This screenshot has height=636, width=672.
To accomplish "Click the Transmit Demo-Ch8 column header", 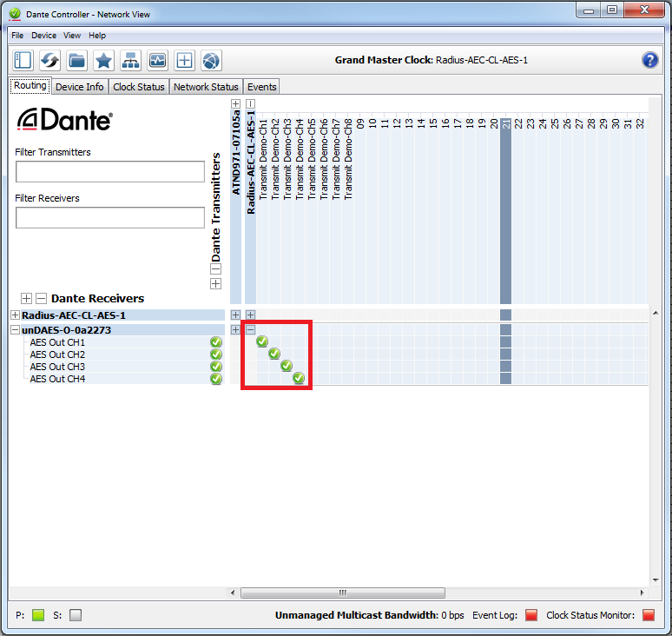I will click(347, 159).
